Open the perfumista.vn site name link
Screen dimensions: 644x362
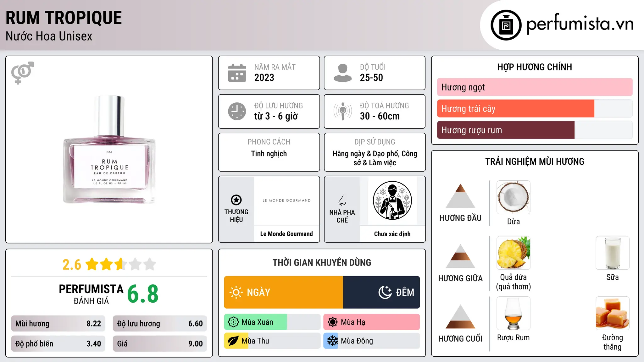pos(580,24)
